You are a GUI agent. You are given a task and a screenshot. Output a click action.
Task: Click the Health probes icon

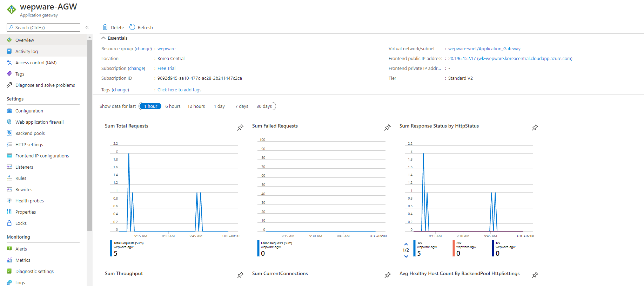9,201
